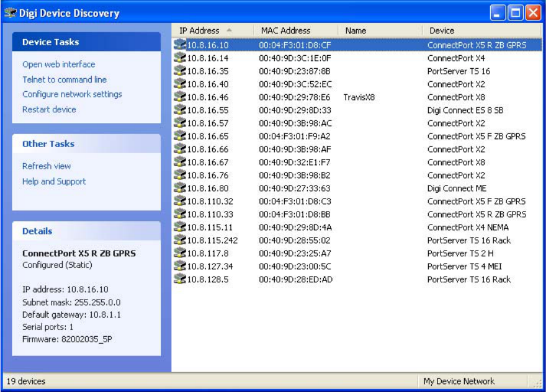The width and height of the screenshot is (546, 392).
Task: Select device entry ConnectPort X4 NEMA
Action: [468, 228]
